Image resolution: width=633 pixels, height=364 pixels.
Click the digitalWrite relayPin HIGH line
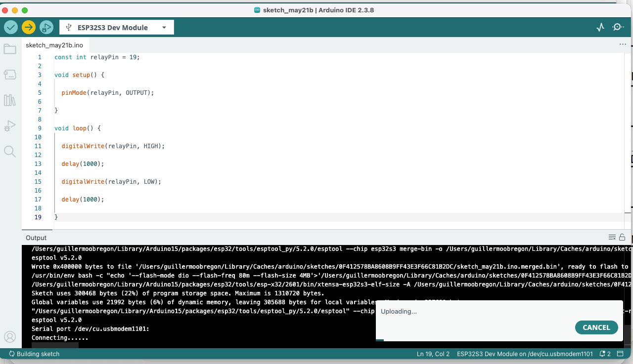pyautogui.click(x=113, y=146)
